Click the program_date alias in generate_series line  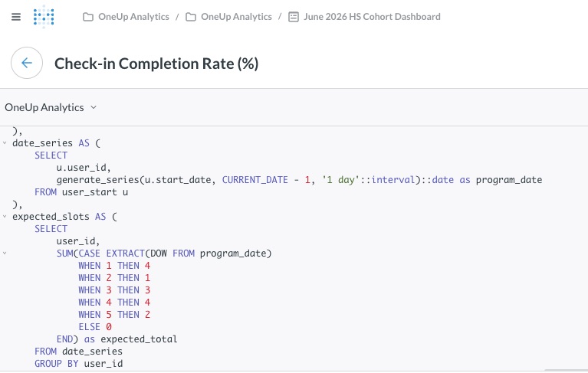coord(509,180)
